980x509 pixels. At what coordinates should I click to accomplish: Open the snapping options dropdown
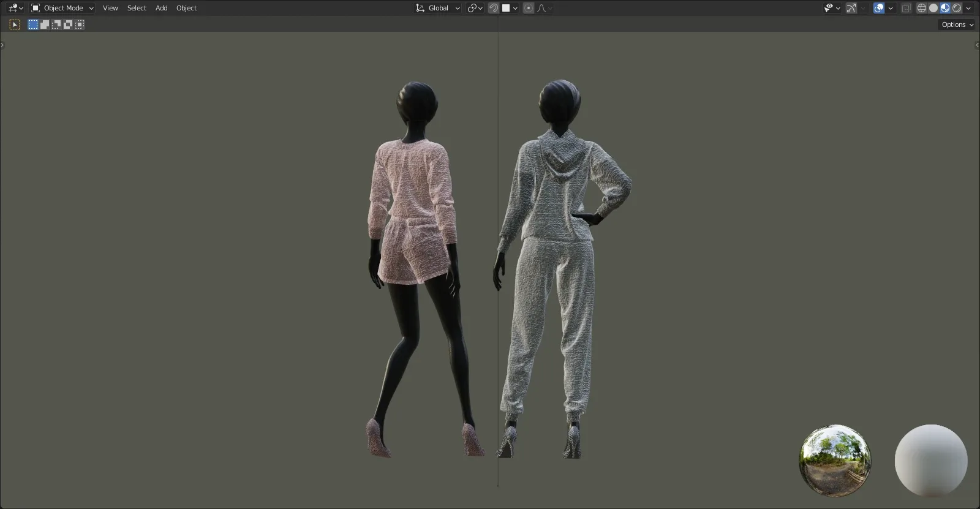[510, 8]
